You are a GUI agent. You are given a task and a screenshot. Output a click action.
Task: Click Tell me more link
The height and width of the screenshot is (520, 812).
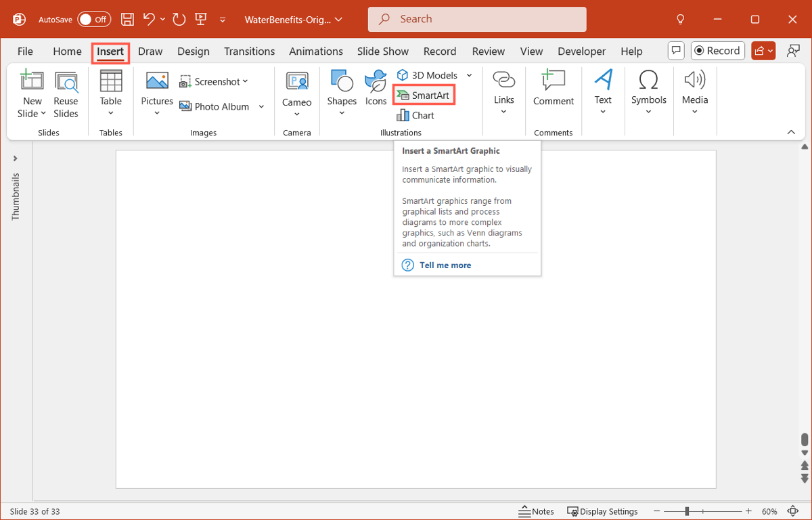click(445, 265)
